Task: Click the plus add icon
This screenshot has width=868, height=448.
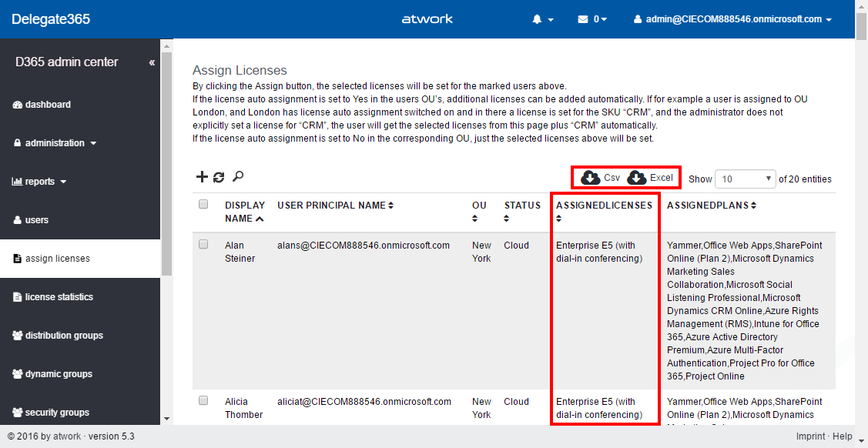Action: 202,177
